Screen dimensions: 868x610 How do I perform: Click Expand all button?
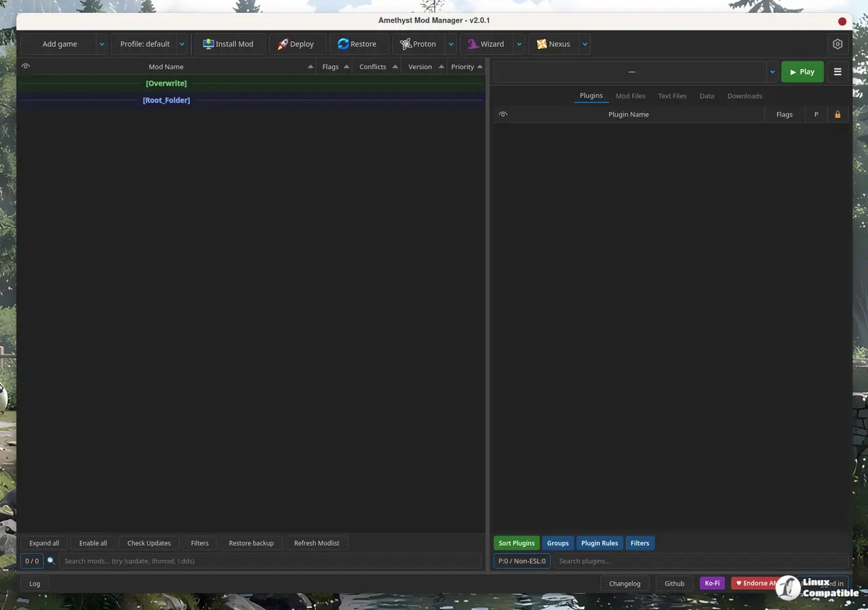point(44,543)
